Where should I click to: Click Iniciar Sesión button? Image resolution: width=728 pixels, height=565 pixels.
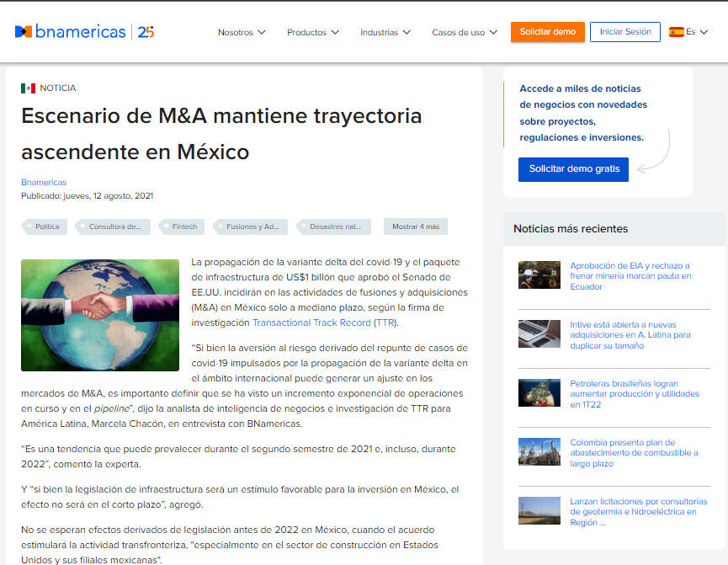624,32
